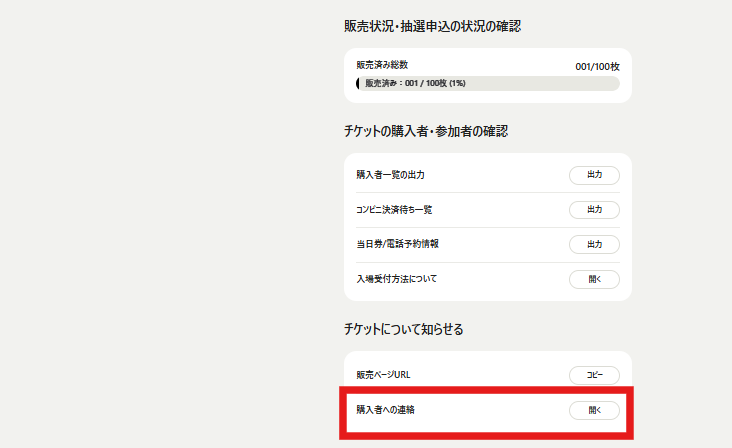Click 出力 for コンビニ決済待ち一覧

click(x=594, y=210)
